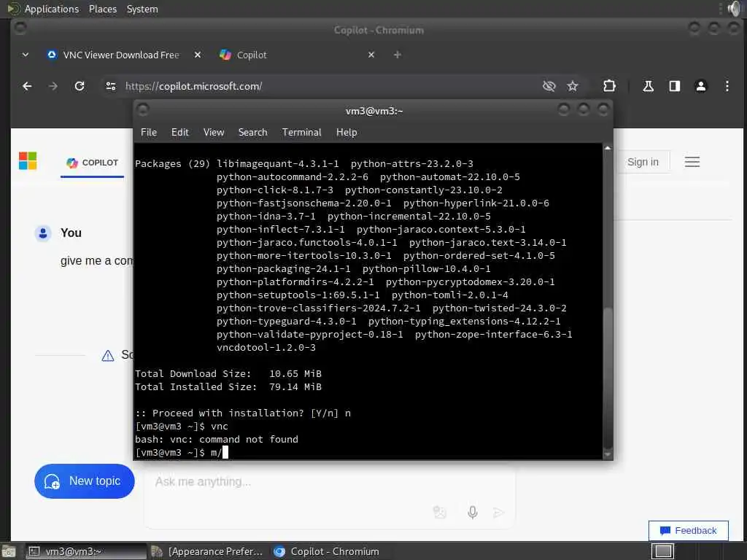Close the VNC Viewer Download tab
This screenshot has width=747, height=560.
(198, 55)
